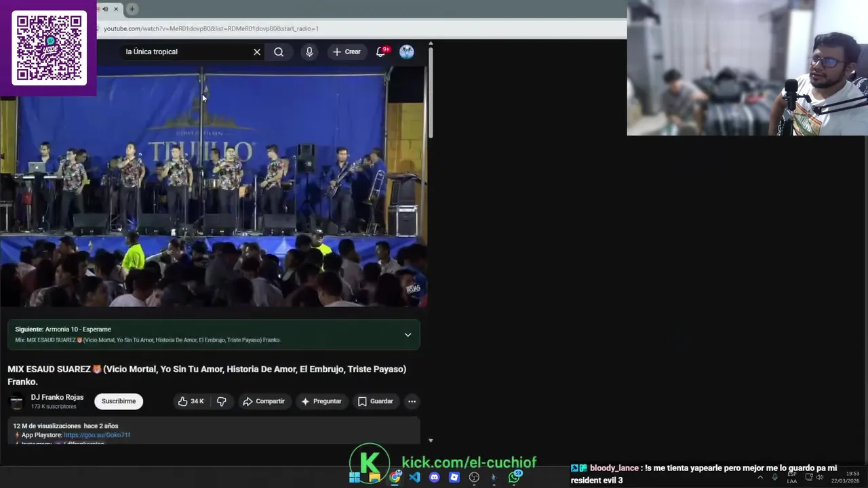Clear the YouTube search box text
This screenshot has width=868, height=488.
point(257,52)
